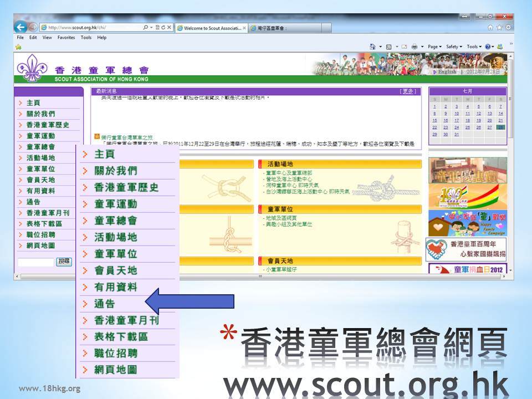
Task: Click the RSS feeds icon in command bar
Action: click(389, 47)
